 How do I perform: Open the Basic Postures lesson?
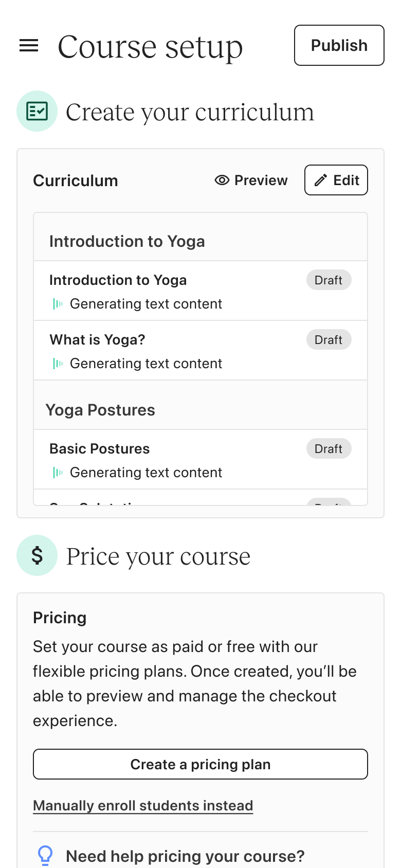click(100, 449)
